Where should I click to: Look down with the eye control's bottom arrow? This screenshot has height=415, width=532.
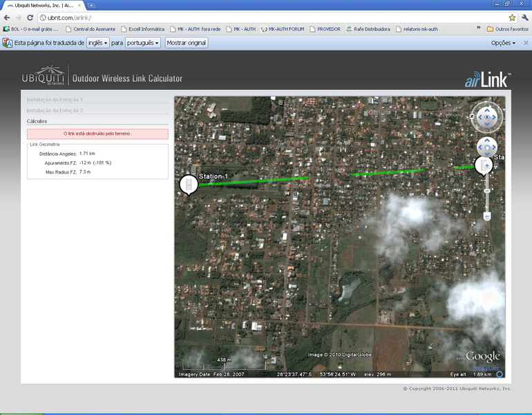click(x=487, y=124)
